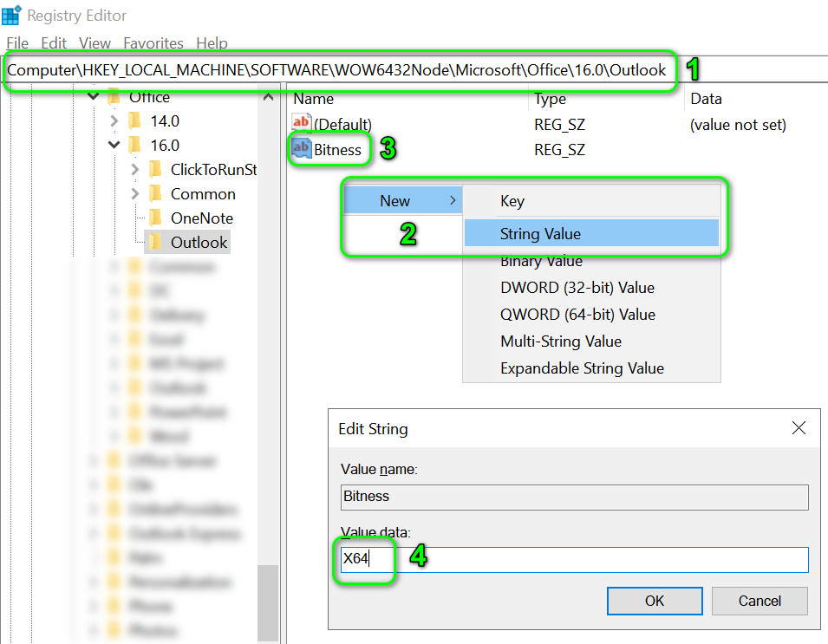
Task: Click the (value not set) data cell
Action: coord(738,125)
